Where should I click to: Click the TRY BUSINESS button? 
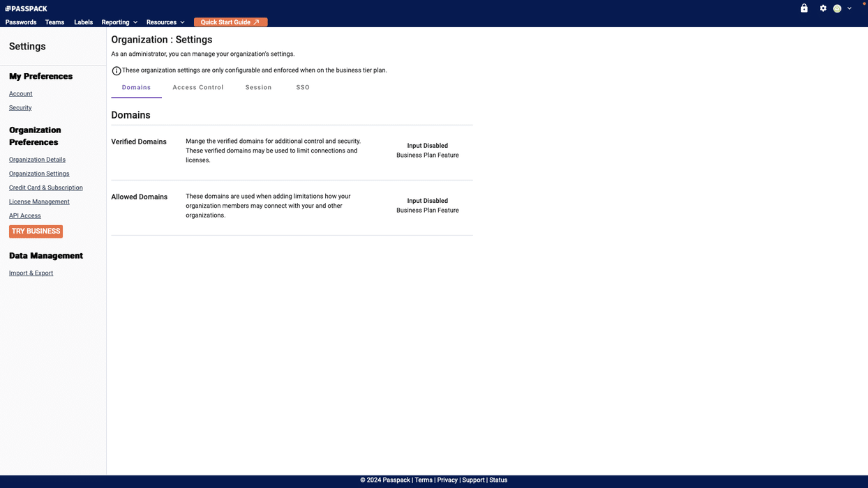pos(36,231)
